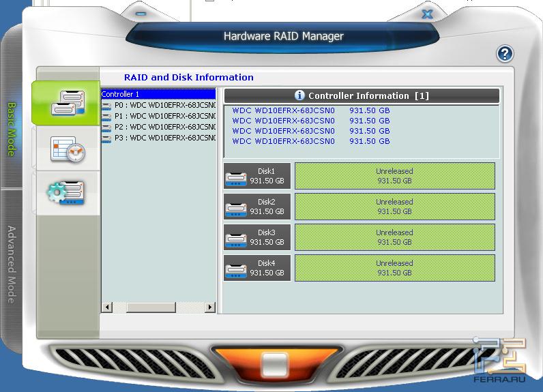Click the disk icon beside P2
Screen dimensions: 543x392
pyautogui.click(x=106, y=127)
